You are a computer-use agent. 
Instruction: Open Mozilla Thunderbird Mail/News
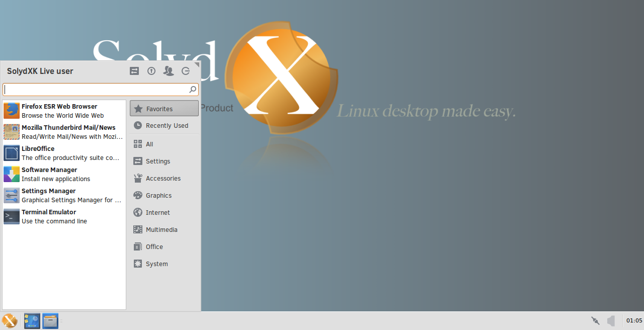tap(64, 132)
